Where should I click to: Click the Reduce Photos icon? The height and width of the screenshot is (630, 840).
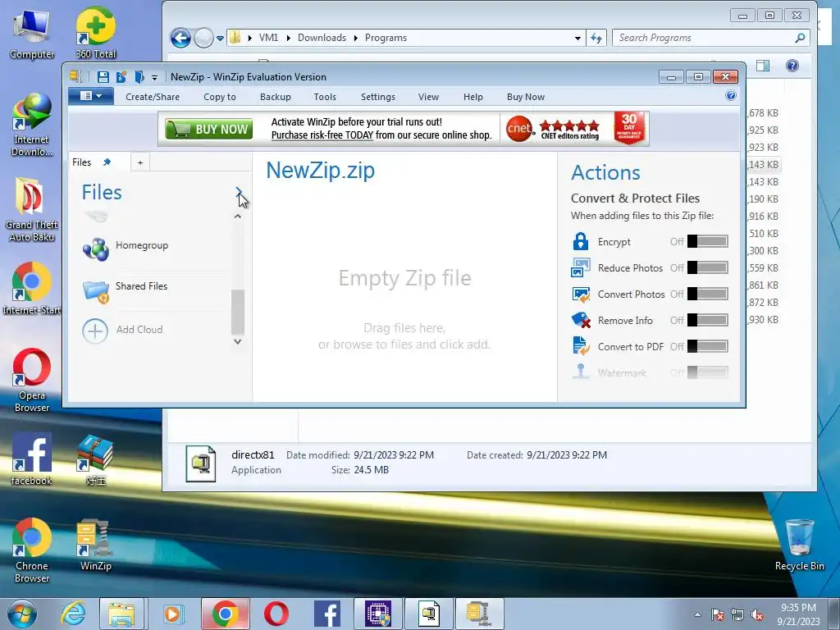pos(581,267)
